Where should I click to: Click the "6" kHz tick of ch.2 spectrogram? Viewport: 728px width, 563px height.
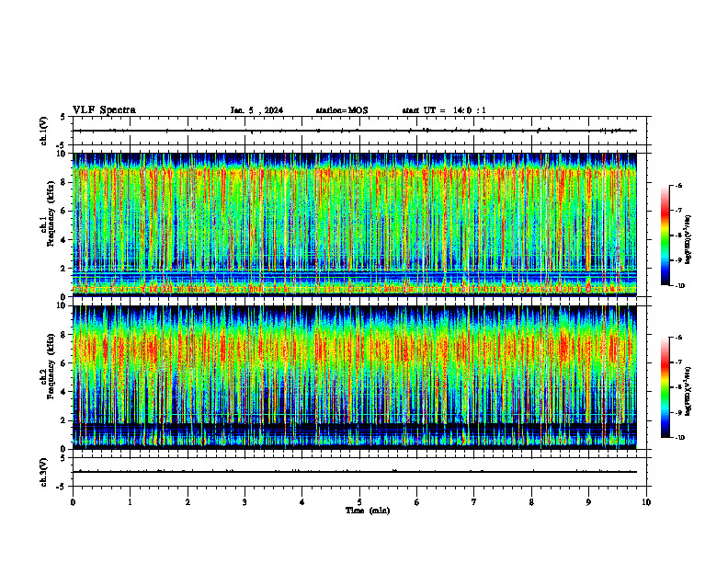pos(64,363)
